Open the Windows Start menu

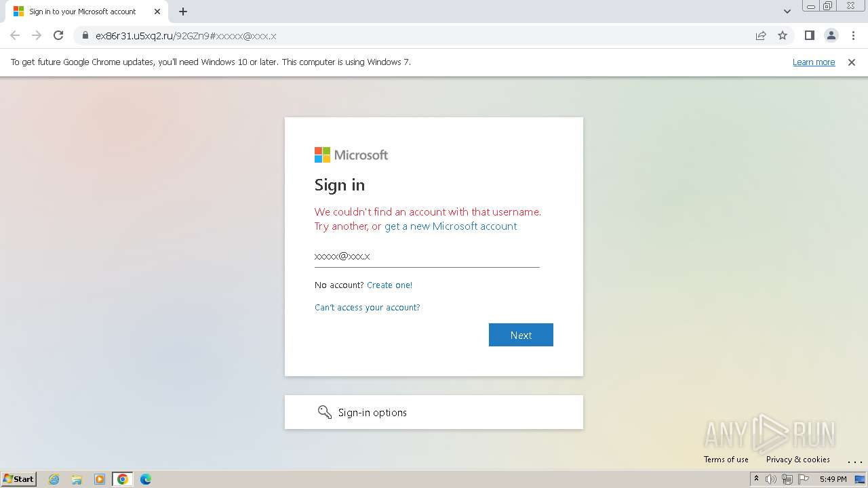point(19,479)
